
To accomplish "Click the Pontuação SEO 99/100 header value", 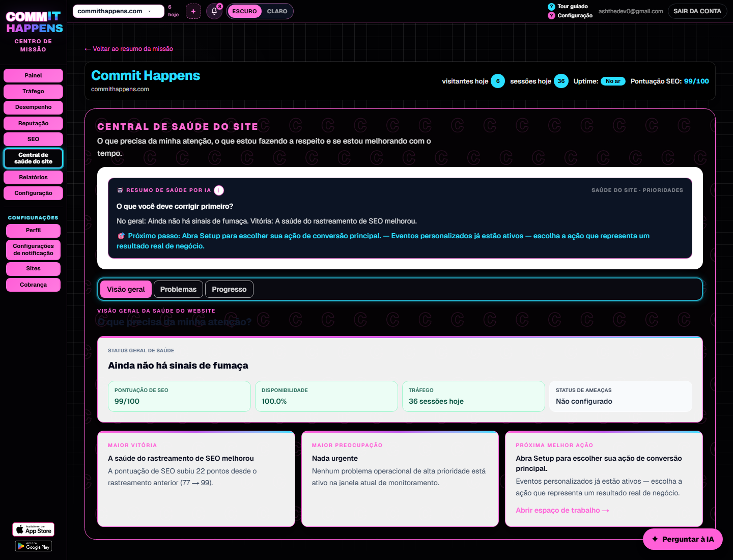I will click(x=696, y=81).
